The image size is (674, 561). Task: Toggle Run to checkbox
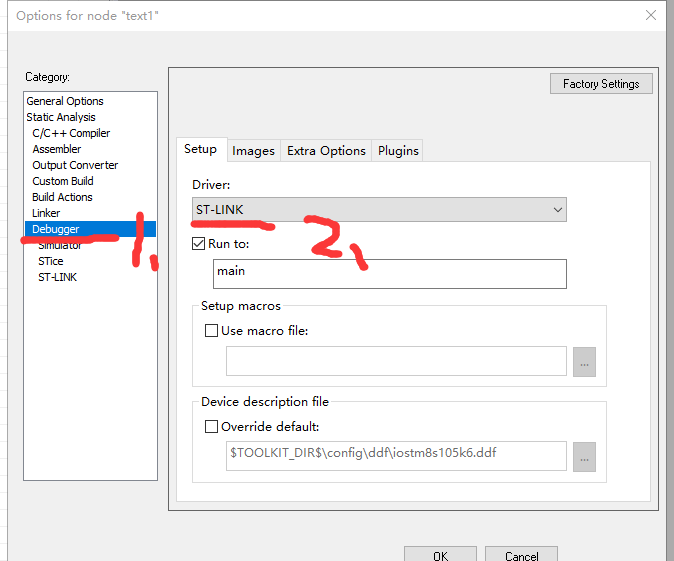point(199,244)
